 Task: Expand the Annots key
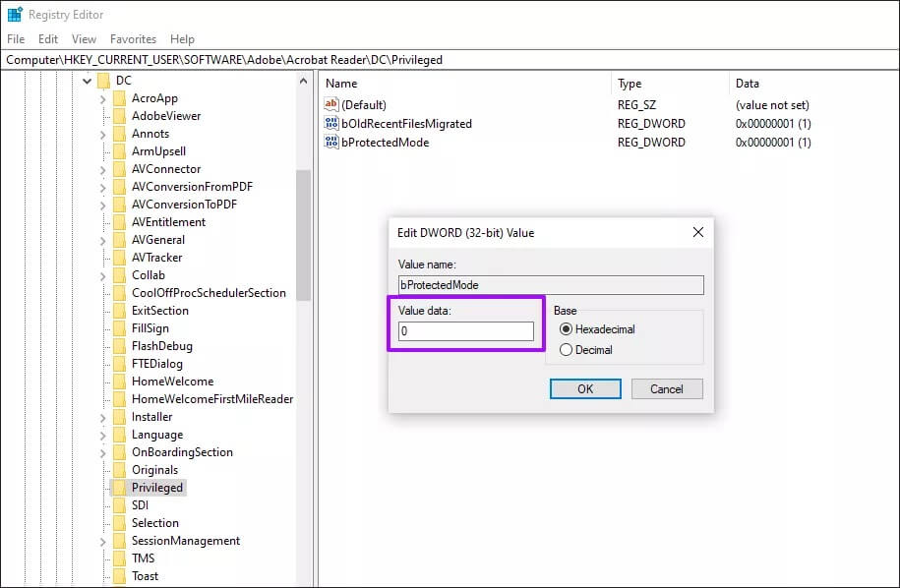[x=102, y=135]
